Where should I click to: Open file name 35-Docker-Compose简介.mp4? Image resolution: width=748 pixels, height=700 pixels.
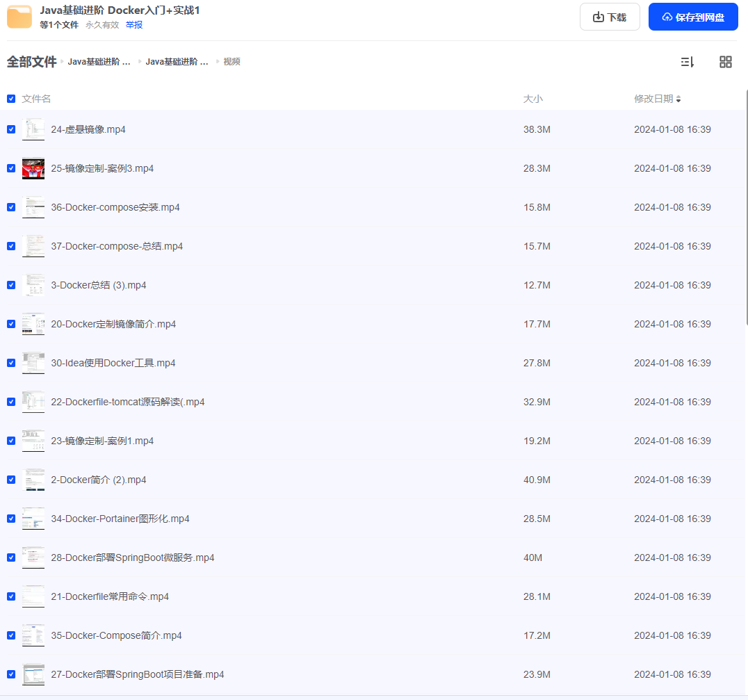pyautogui.click(x=116, y=635)
